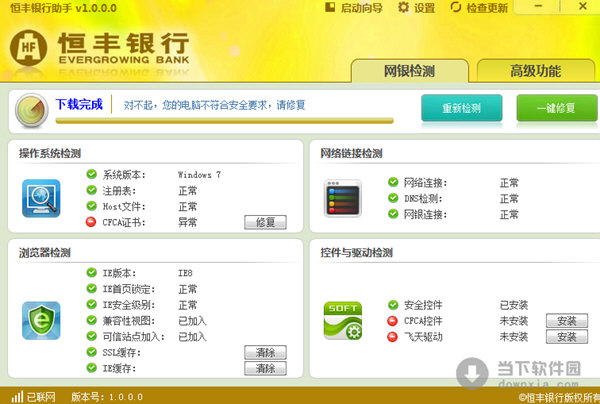
Task: Click the IE8 version value
Action: [x=185, y=273]
